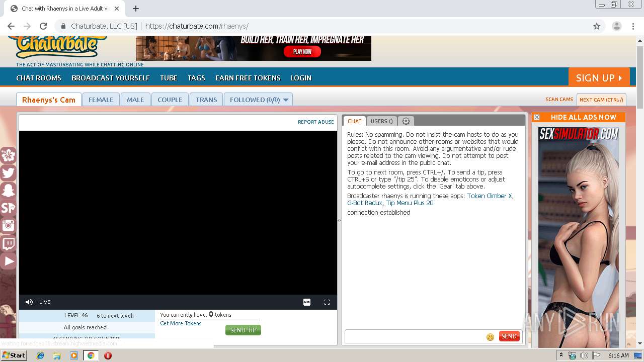
Task: Open the system tray volume icon
Action: click(584, 355)
